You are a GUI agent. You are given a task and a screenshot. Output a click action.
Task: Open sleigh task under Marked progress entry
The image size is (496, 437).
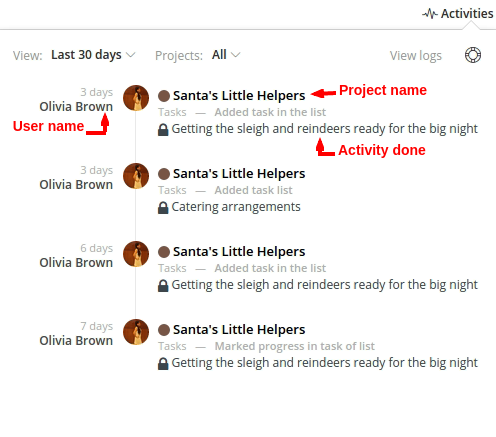click(325, 363)
